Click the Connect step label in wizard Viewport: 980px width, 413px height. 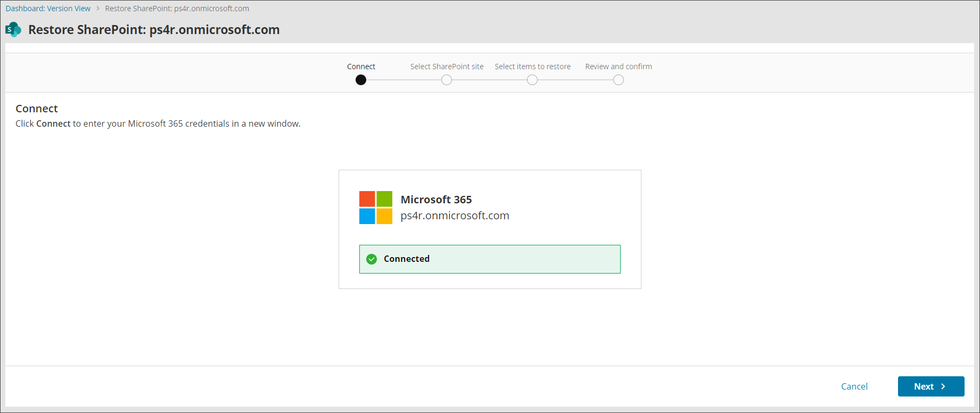361,67
